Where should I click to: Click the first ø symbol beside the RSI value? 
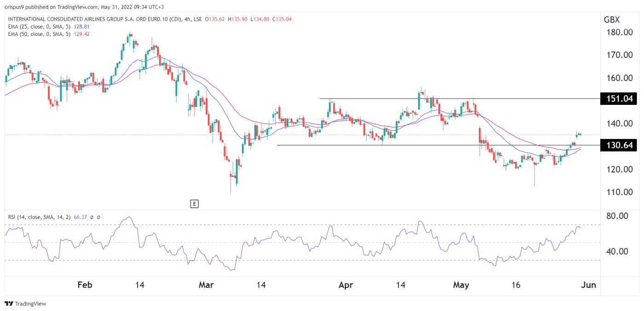tap(92, 217)
